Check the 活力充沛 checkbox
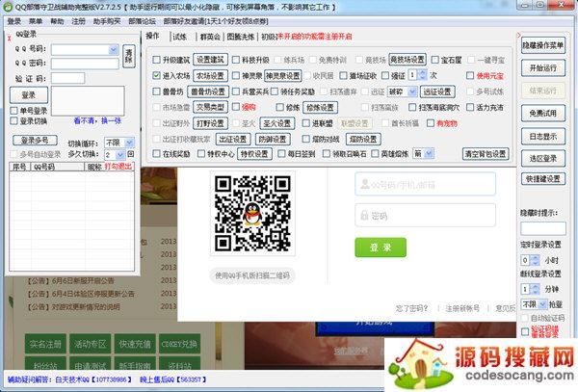This screenshot has width=578, height=392. pyautogui.click(x=470, y=107)
